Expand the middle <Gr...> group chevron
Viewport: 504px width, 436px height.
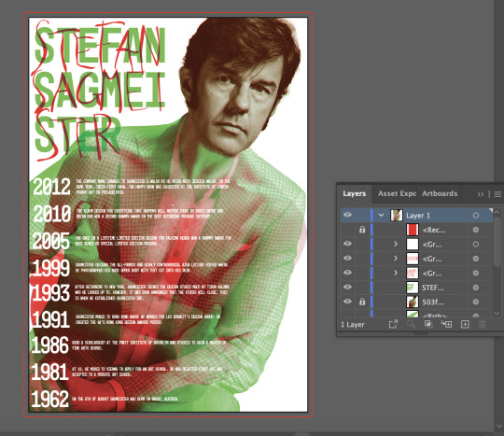click(x=396, y=259)
